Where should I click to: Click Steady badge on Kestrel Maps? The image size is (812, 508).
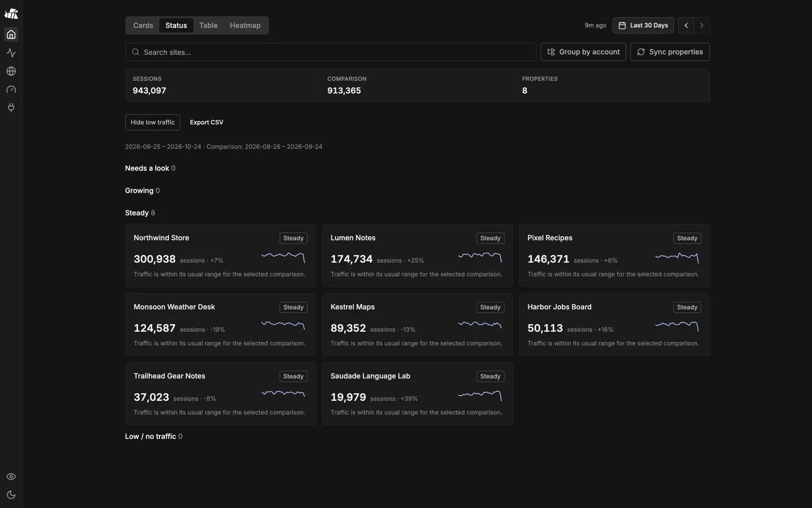point(490,307)
